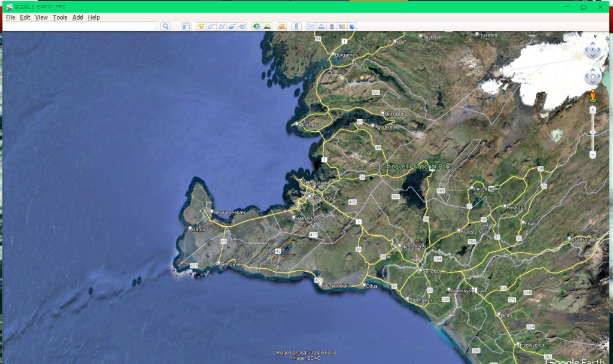Expand the View menu
Image resolution: width=613 pixels, height=364 pixels.
[41, 17]
